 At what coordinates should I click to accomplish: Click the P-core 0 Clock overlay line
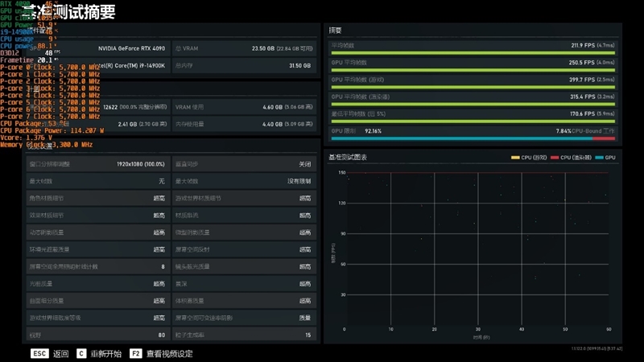(50, 68)
